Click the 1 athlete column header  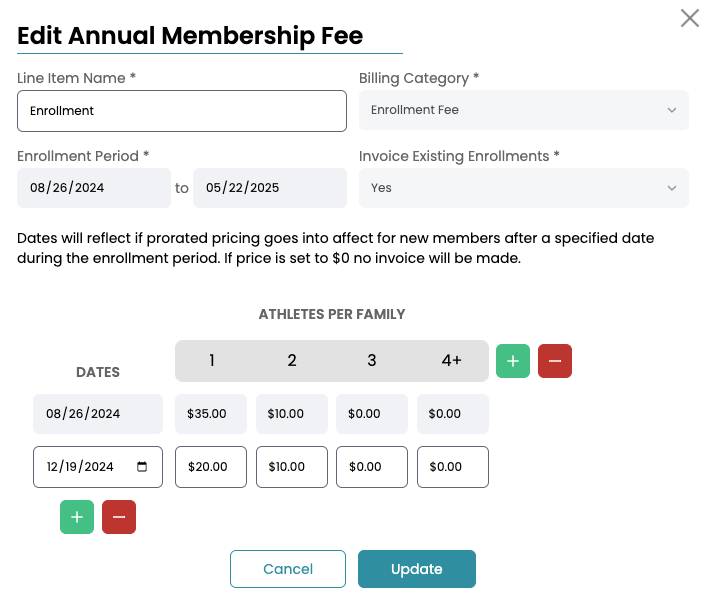click(212, 361)
